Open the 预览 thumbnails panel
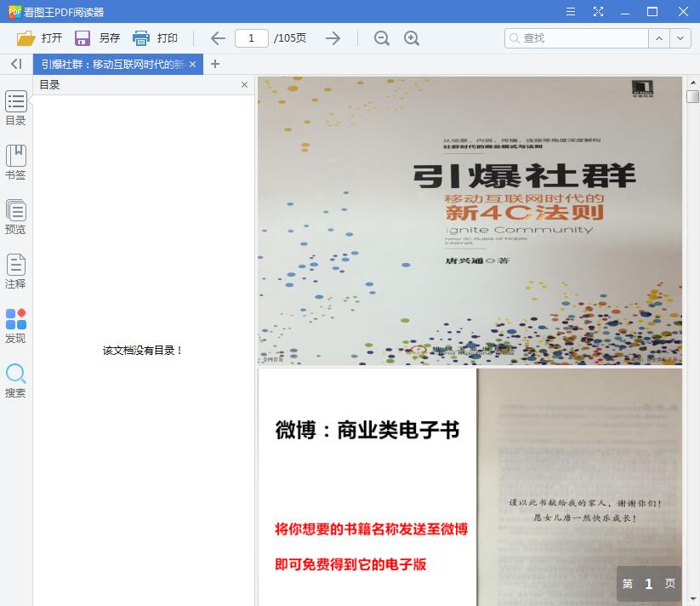Screen dimensions: 700x606 (15, 217)
